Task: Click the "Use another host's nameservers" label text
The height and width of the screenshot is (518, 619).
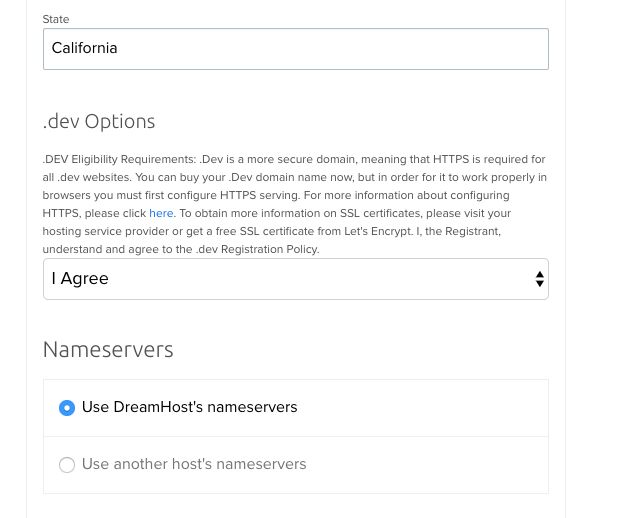Action: (194, 464)
